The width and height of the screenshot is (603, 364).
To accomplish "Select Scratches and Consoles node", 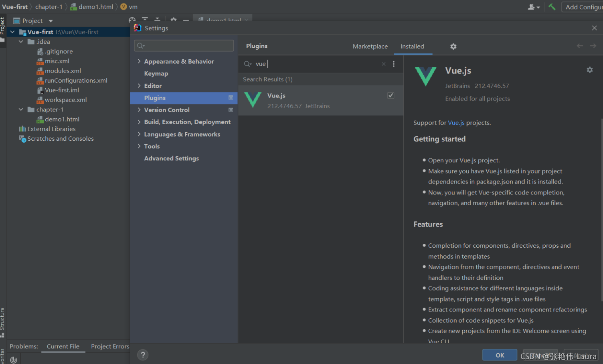I will (x=56, y=139).
